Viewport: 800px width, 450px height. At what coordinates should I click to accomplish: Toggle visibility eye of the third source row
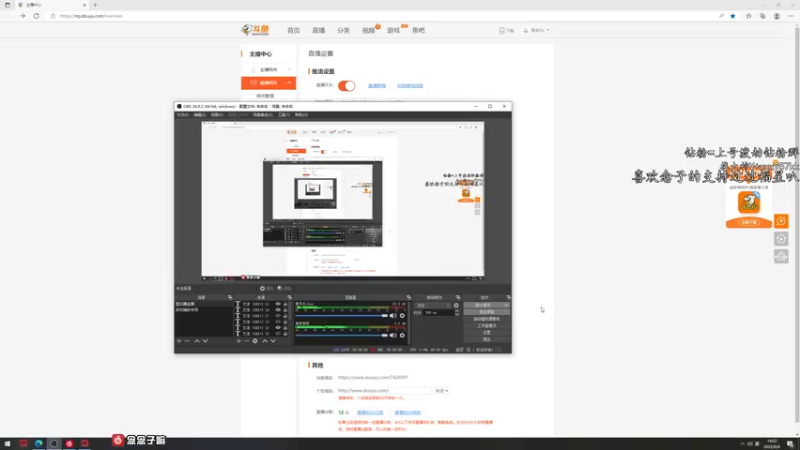tap(278, 316)
